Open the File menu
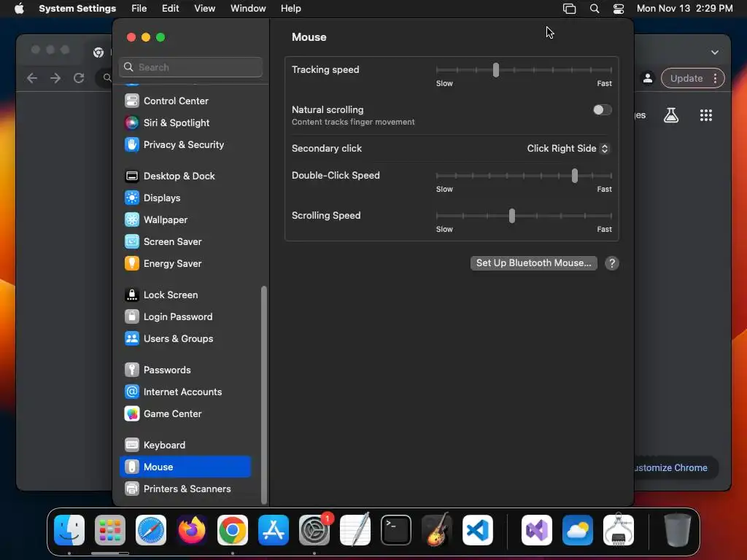 tap(139, 9)
